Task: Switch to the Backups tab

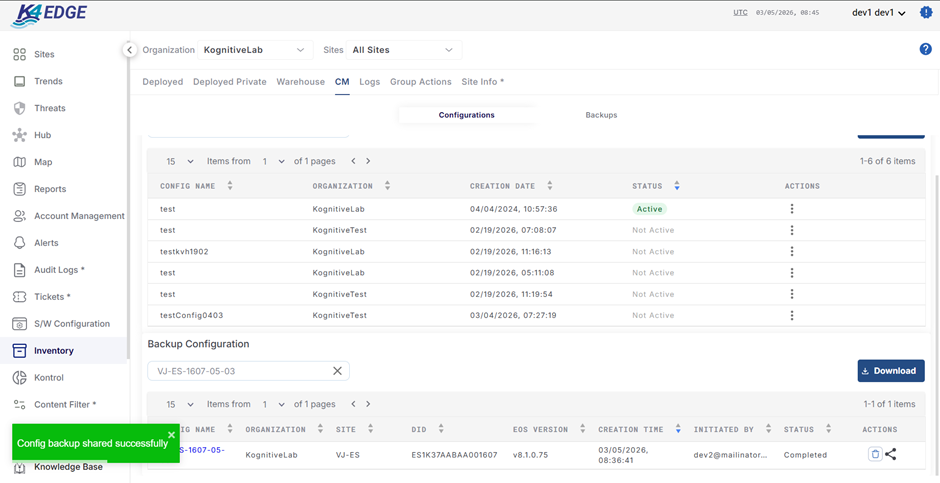Action: (x=601, y=115)
